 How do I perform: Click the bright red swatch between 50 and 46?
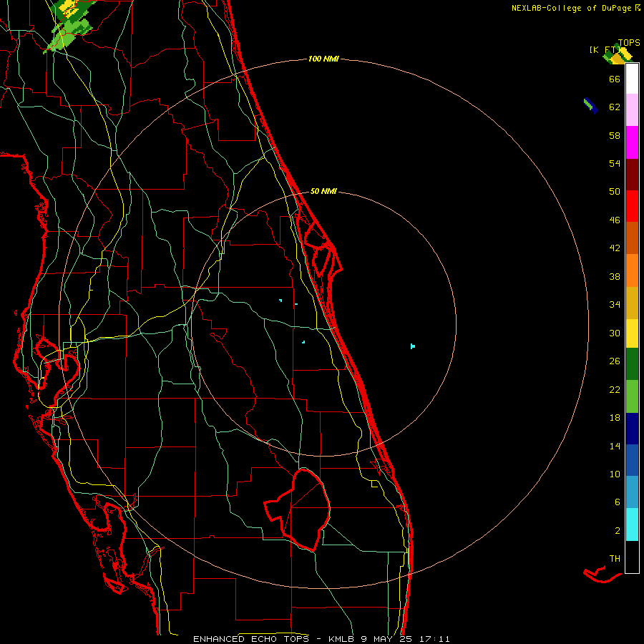click(x=632, y=206)
